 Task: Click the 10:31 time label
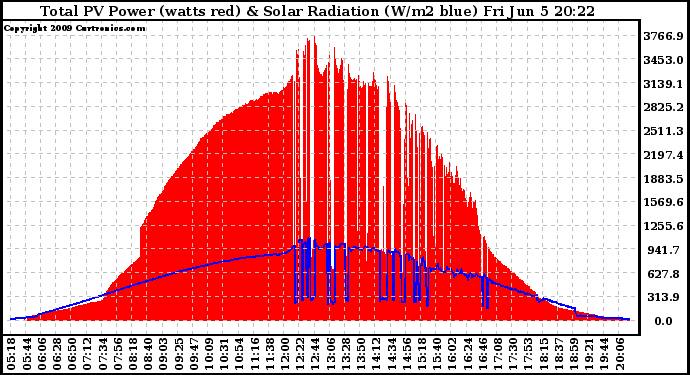click(x=224, y=354)
